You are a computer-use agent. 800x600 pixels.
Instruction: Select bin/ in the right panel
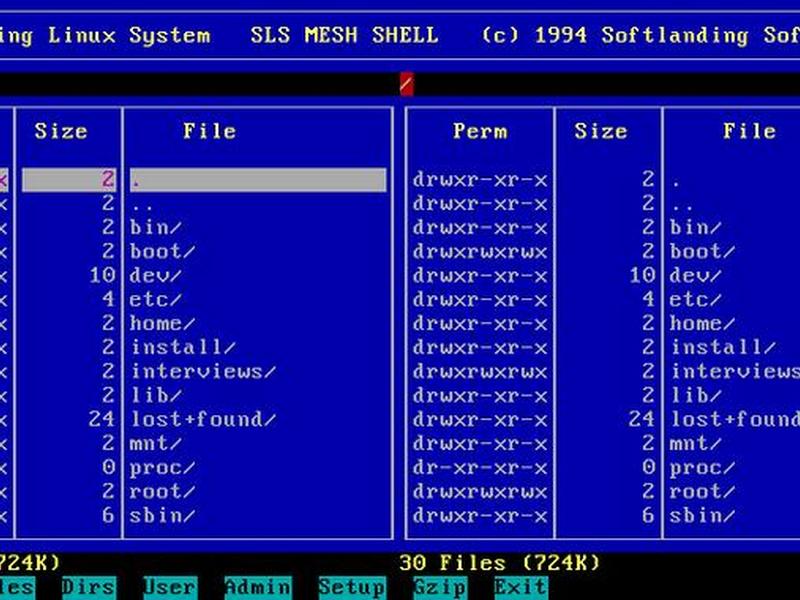695,228
